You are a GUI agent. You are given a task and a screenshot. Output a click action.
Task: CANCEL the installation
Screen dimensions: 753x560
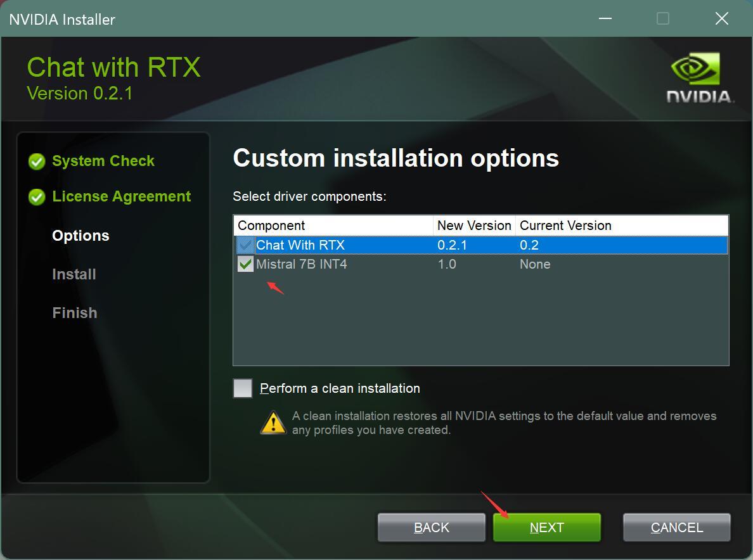[x=677, y=527]
